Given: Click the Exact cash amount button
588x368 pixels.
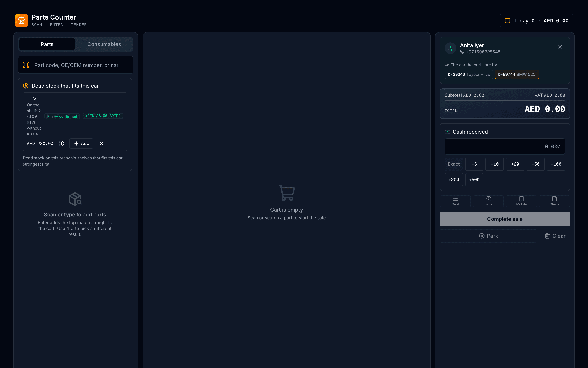Looking at the screenshot, I should click(x=454, y=164).
